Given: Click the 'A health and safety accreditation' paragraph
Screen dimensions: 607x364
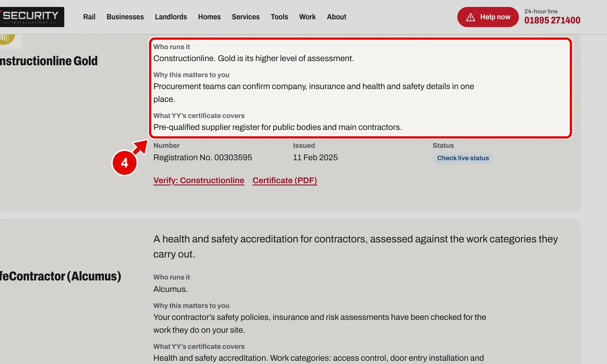Looking at the screenshot, I should [356, 246].
